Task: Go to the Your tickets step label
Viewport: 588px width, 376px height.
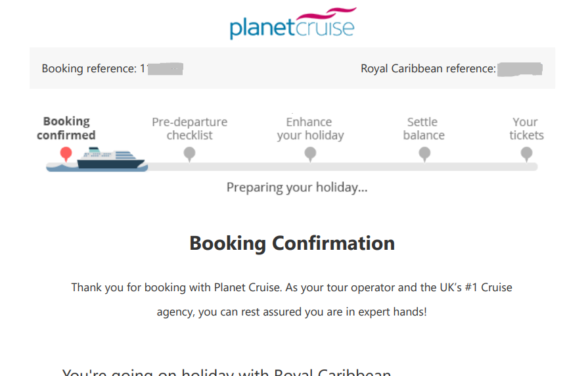Action: [x=526, y=128]
